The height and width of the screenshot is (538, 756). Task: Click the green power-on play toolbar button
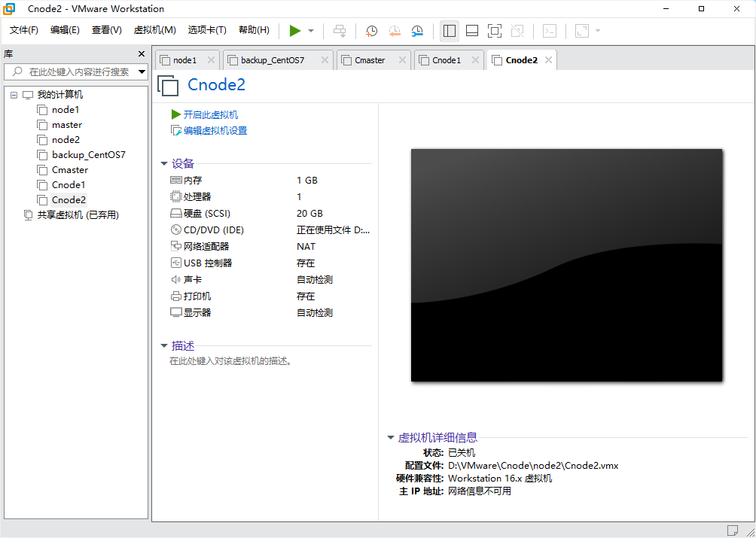[295, 31]
